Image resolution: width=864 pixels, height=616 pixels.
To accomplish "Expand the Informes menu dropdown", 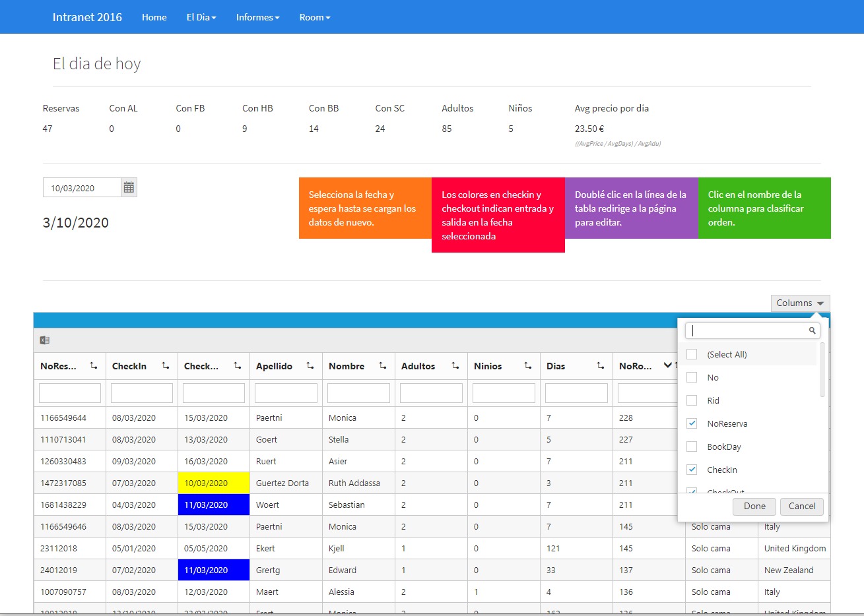I will tap(257, 17).
